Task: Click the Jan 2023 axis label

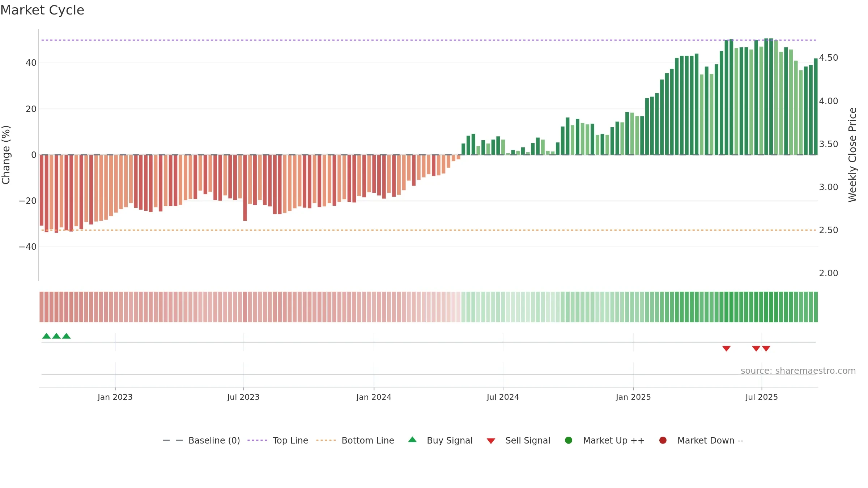Action: coord(115,397)
